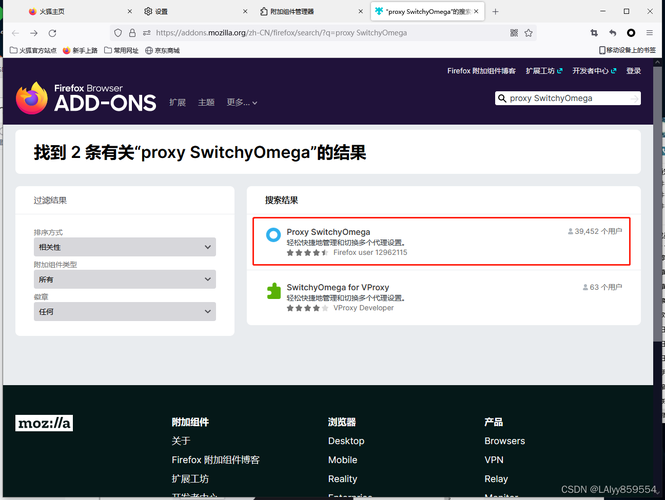
Task: Open the Proxy SwitchyOmega result title
Action: (328, 232)
